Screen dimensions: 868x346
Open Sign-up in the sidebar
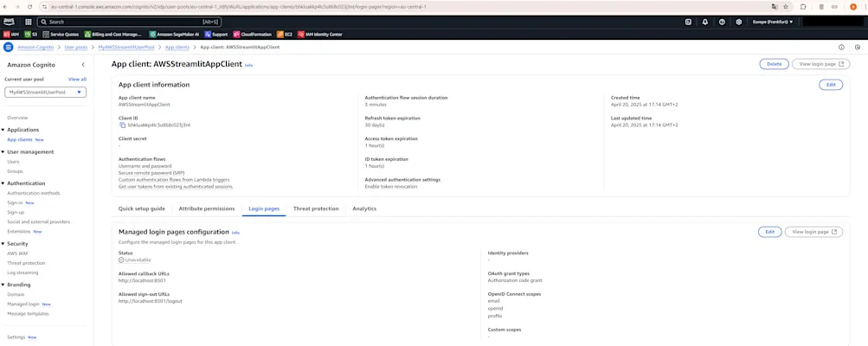16,212
